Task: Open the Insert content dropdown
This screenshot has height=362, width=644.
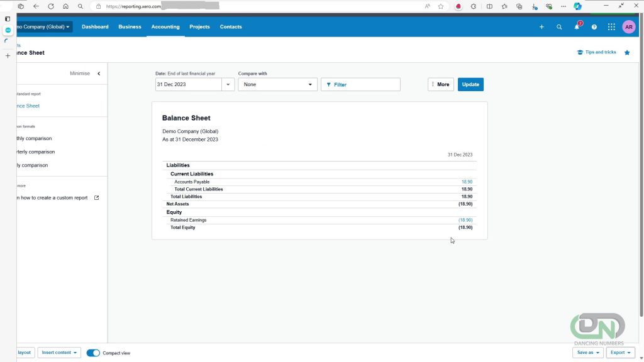Action: pos(59,353)
